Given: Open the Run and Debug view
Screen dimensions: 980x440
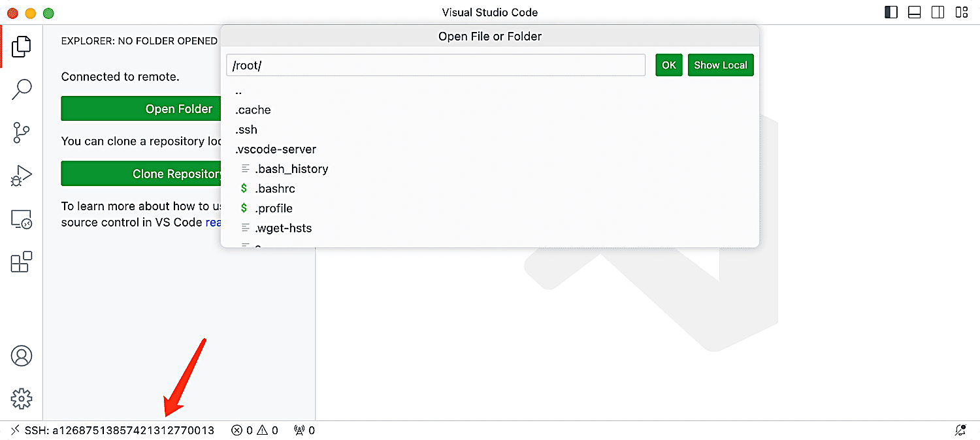Looking at the screenshot, I should (x=22, y=176).
